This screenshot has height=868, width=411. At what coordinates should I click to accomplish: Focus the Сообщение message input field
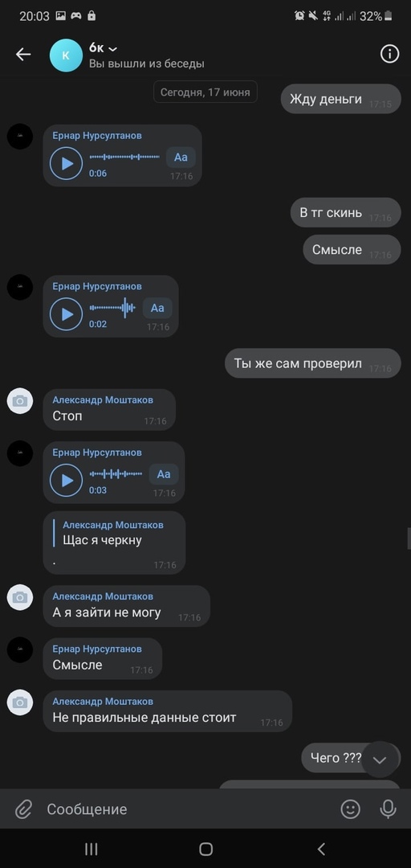click(188, 809)
